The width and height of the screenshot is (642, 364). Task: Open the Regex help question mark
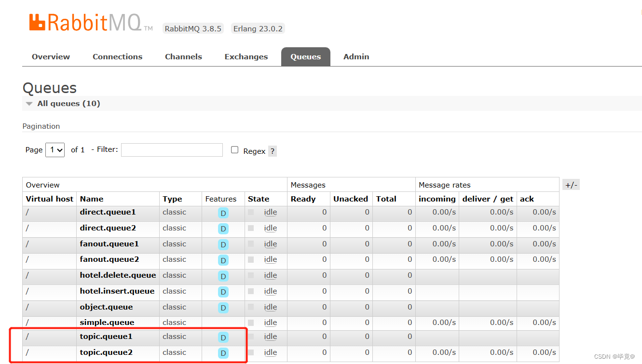pyautogui.click(x=273, y=151)
